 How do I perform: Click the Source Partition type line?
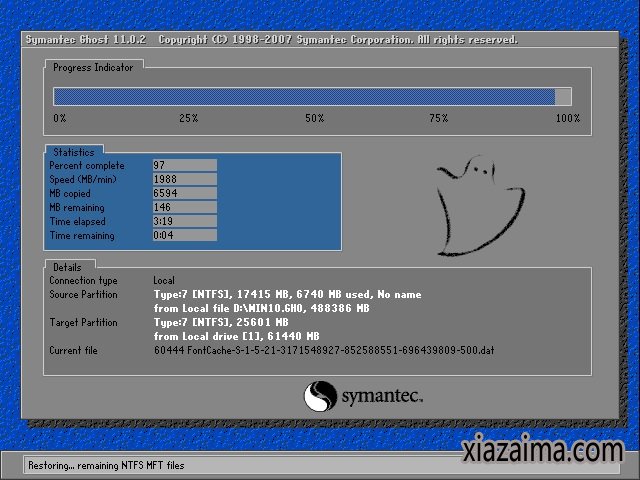click(287, 295)
